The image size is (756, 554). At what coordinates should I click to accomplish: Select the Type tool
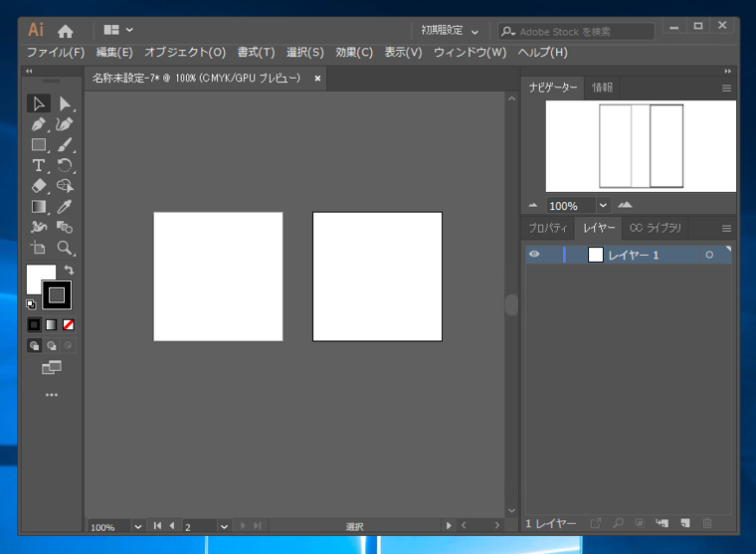pyautogui.click(x=39, y=165)
